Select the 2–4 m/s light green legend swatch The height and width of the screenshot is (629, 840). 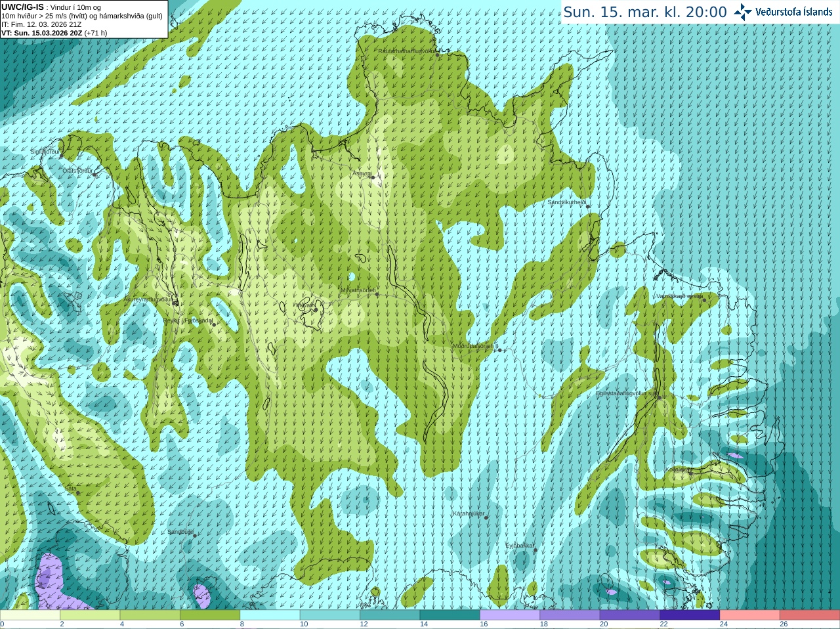pos(91,615)
